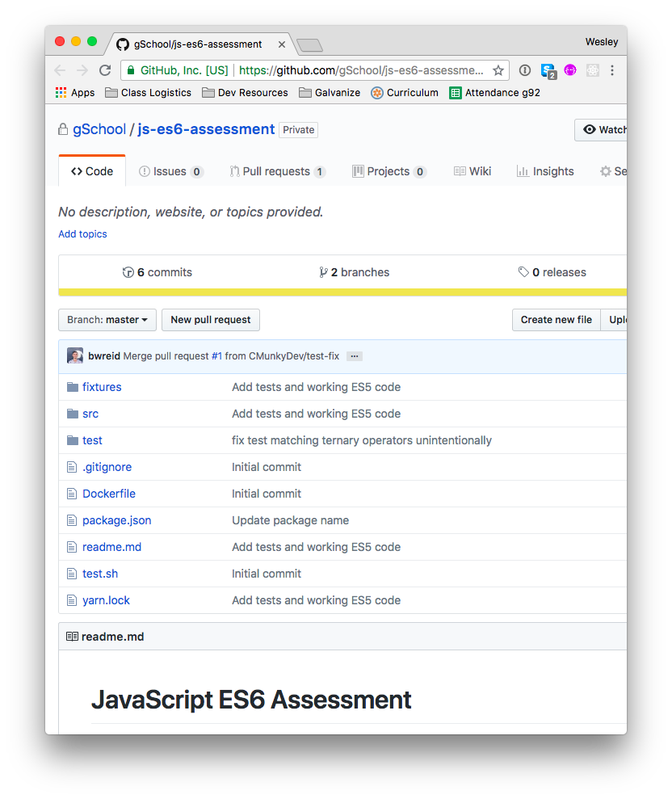Viewport: 672px width, 799px height.
Task: Click the circled-i extension icon
Action: 525,70
